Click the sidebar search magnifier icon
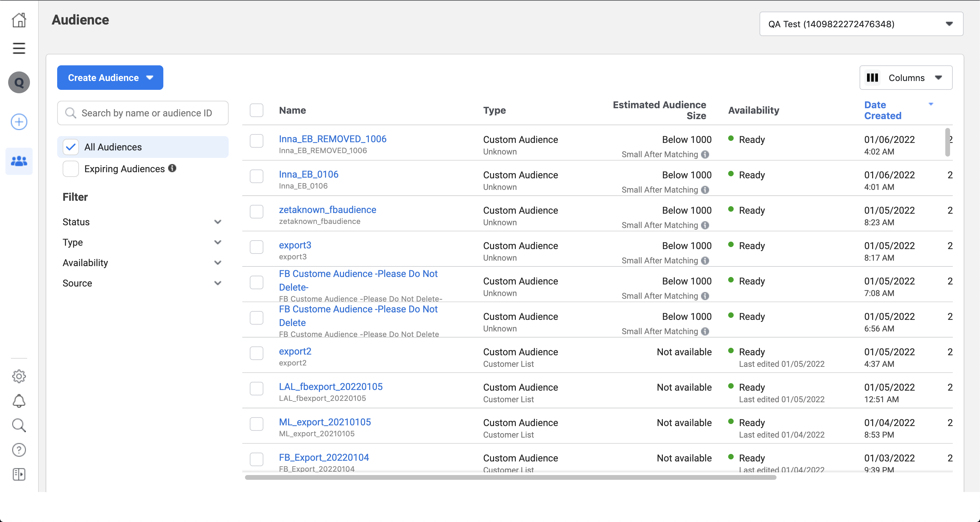Viewport: 980px width, 522px height. [x=19, y=425]
